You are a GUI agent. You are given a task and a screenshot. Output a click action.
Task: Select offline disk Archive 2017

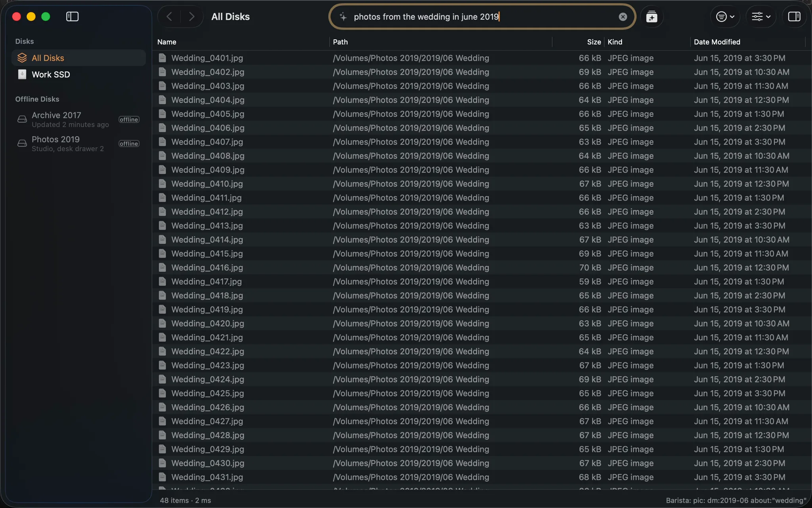(79, 119)
